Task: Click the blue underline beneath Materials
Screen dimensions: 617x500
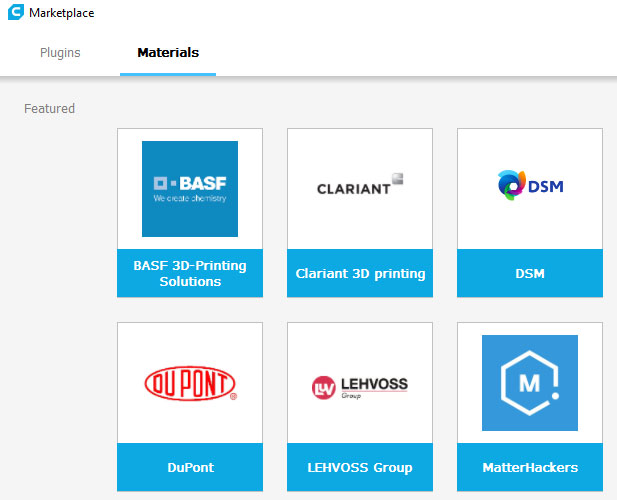Action: point(168,74)
